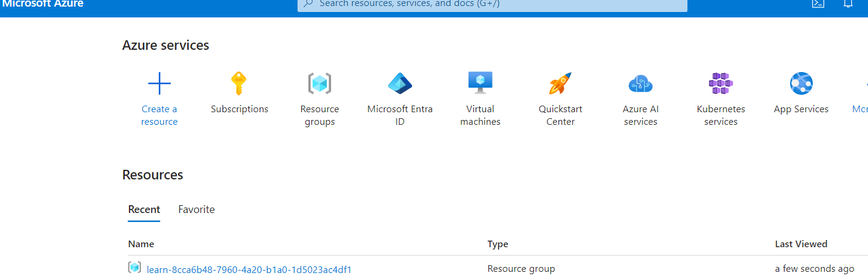Click the Azure services heading
The image size is (868, 276).
point(166,45)
